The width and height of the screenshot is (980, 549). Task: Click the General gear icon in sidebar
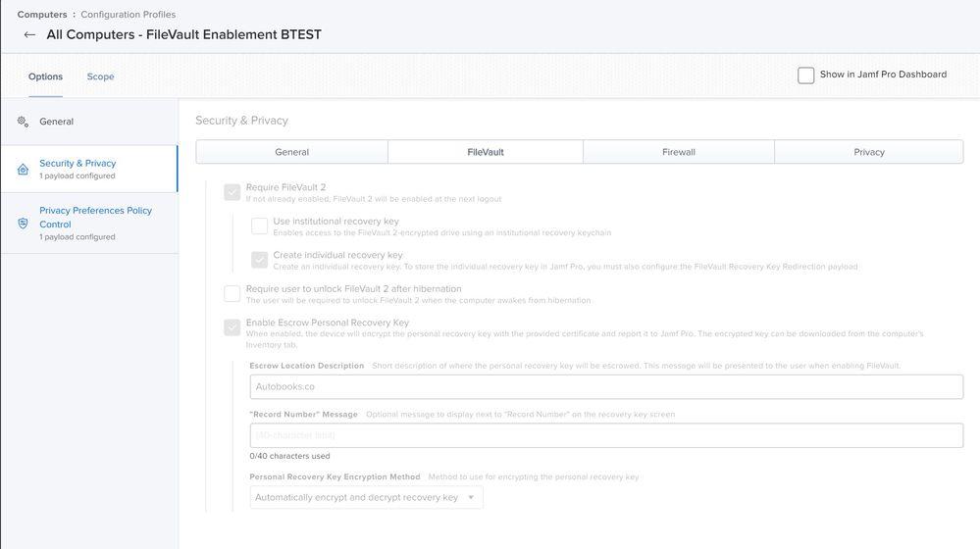click(24, 122)
